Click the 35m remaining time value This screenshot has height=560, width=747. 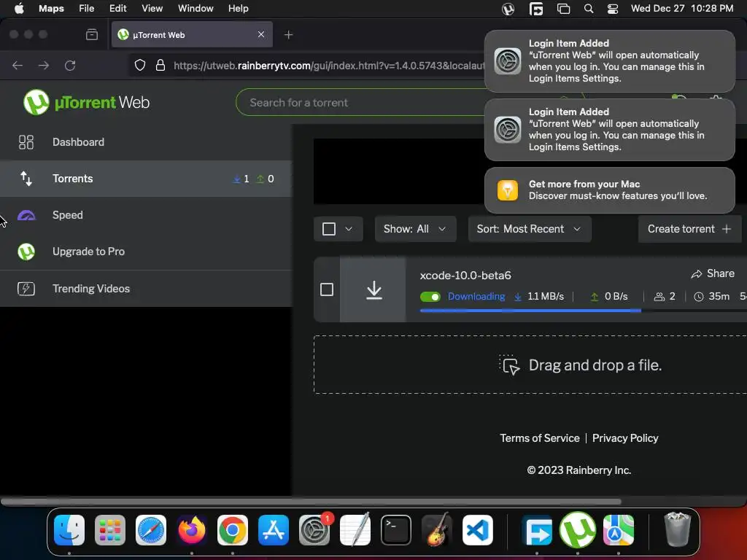pos(719,297)
